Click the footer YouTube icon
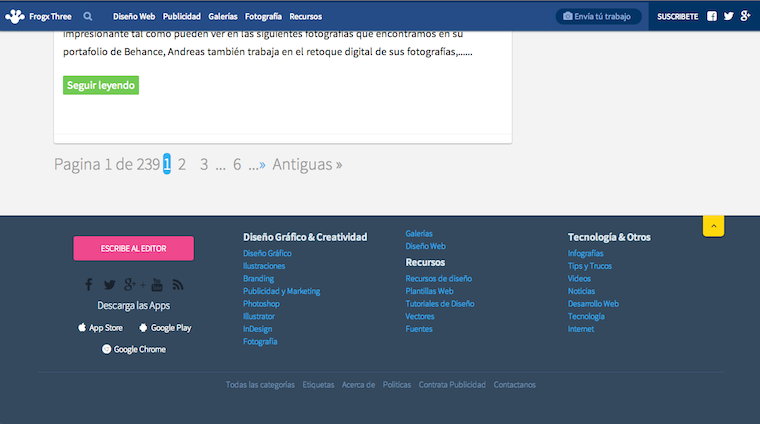Screen dimensions: 760x424 click(156, 285)
